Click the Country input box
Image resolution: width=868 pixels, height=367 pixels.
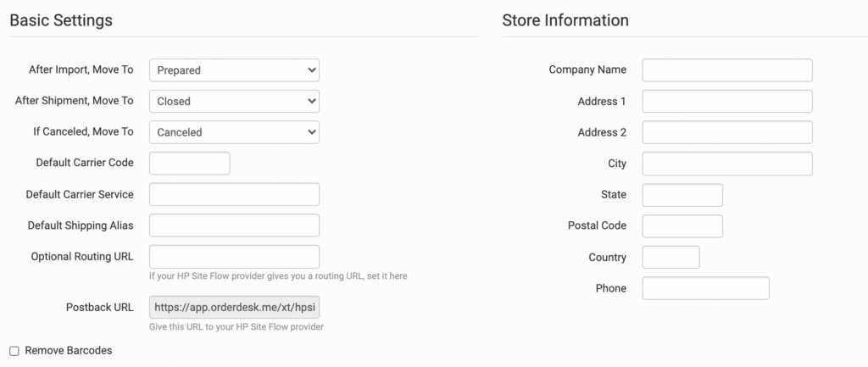[670, 257]
